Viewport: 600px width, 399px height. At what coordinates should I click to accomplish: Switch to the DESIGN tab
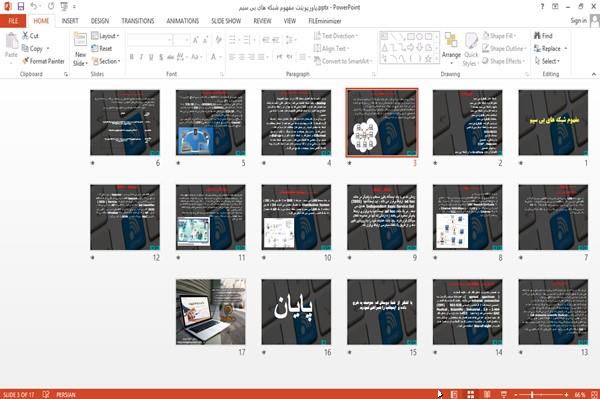(100, 21)
